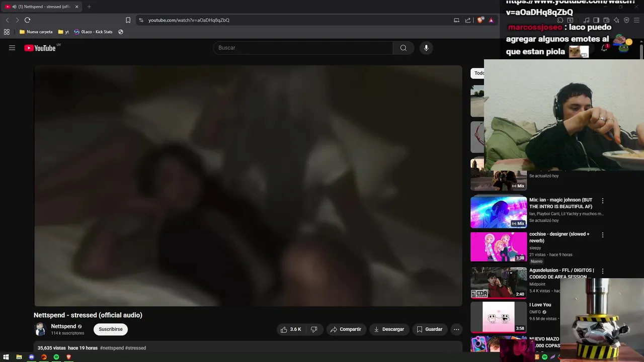Like the video showing 3.6 K

pyautogui.click(x=291, y=329)
